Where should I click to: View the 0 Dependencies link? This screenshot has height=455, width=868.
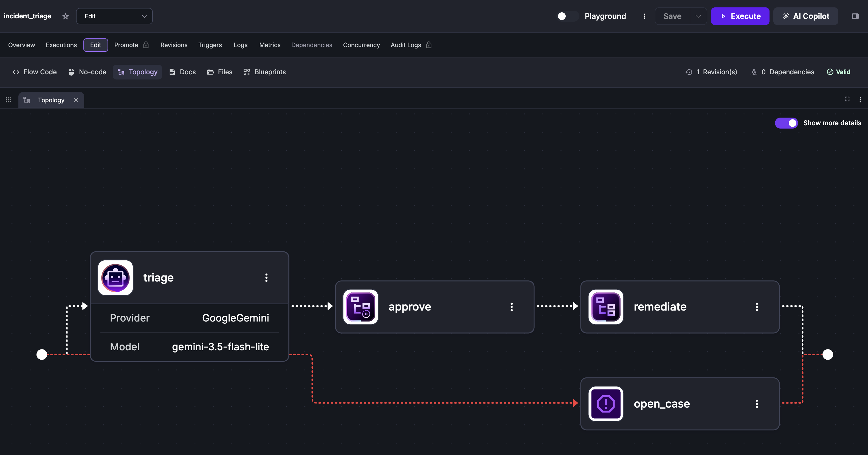click(x=782, y=72)
